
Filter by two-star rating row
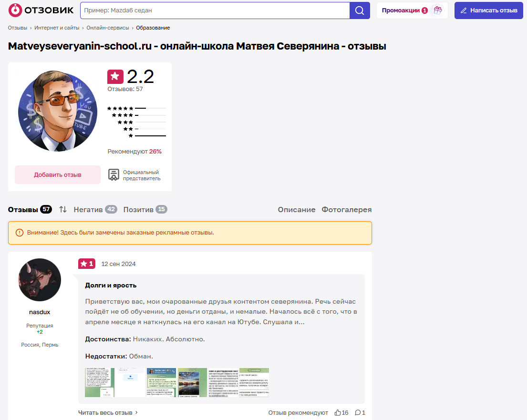(x=145, y=129)
